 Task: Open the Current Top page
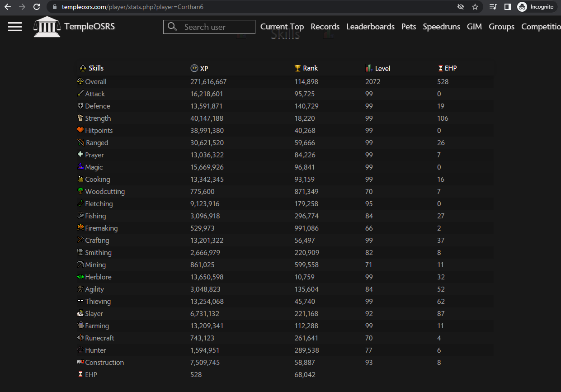tap(282, 27)
